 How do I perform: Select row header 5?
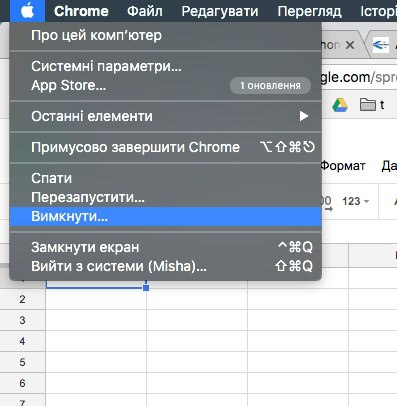tap(22, 362)
